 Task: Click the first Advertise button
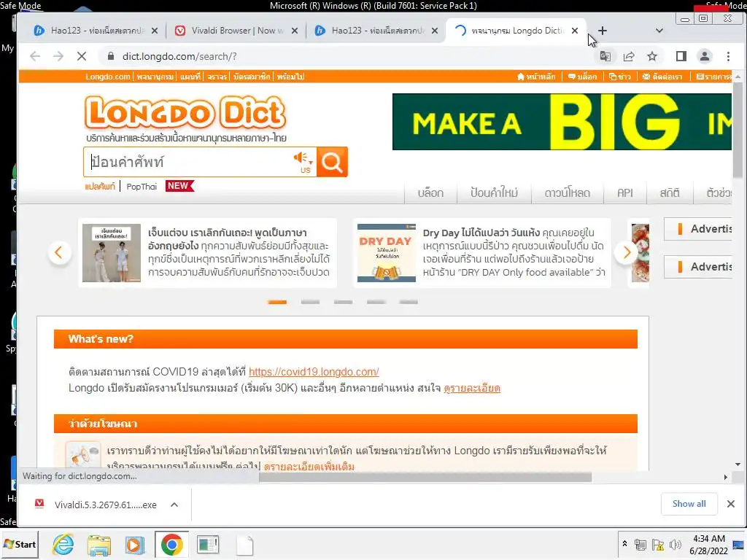[698, 229]
